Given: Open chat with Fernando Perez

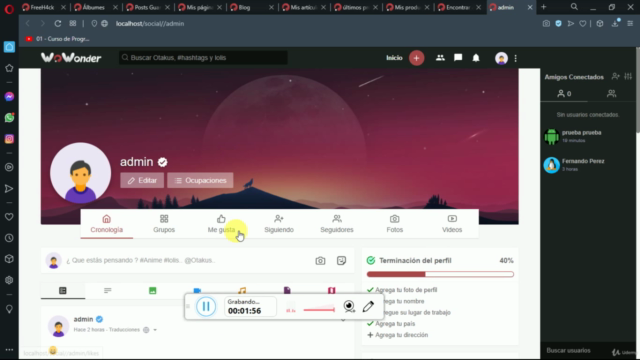Looking at the screenshot, I should 588,165.
